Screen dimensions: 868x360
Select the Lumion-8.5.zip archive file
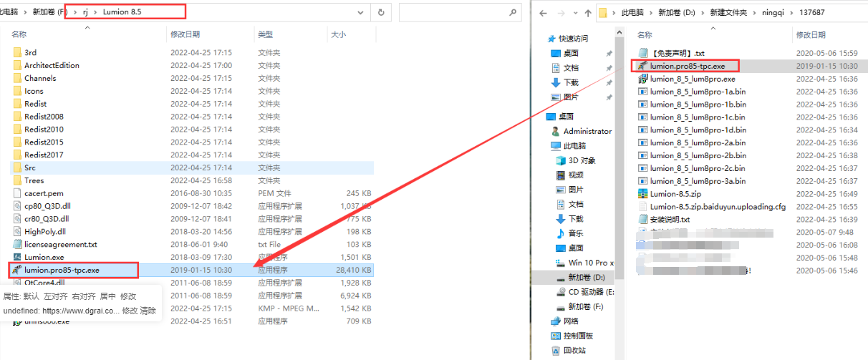tap(675, 194)
